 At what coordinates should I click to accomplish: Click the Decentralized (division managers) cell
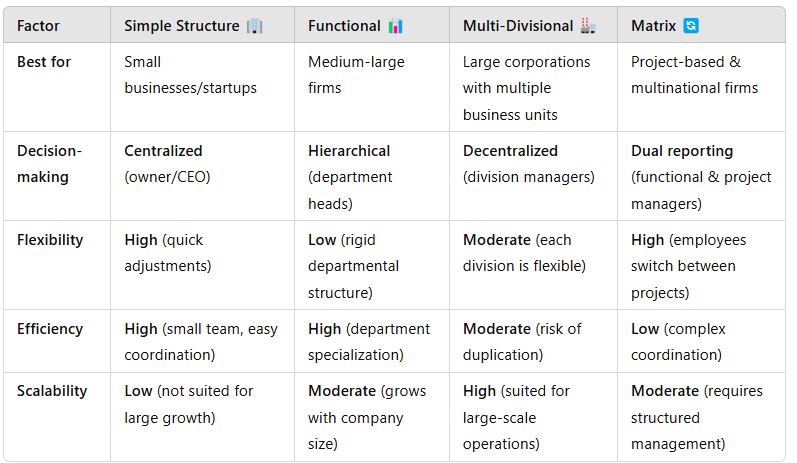click(529, 164)
